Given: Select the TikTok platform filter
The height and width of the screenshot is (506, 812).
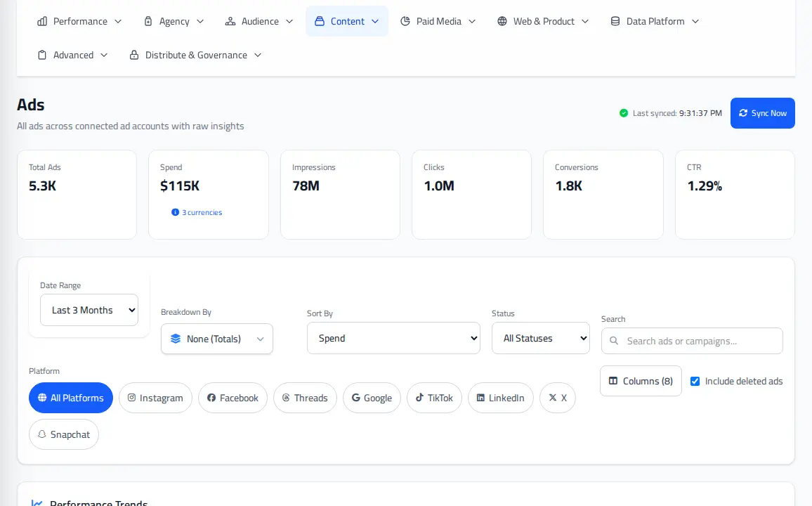Looking at the screenshot, I should point(434,398).
